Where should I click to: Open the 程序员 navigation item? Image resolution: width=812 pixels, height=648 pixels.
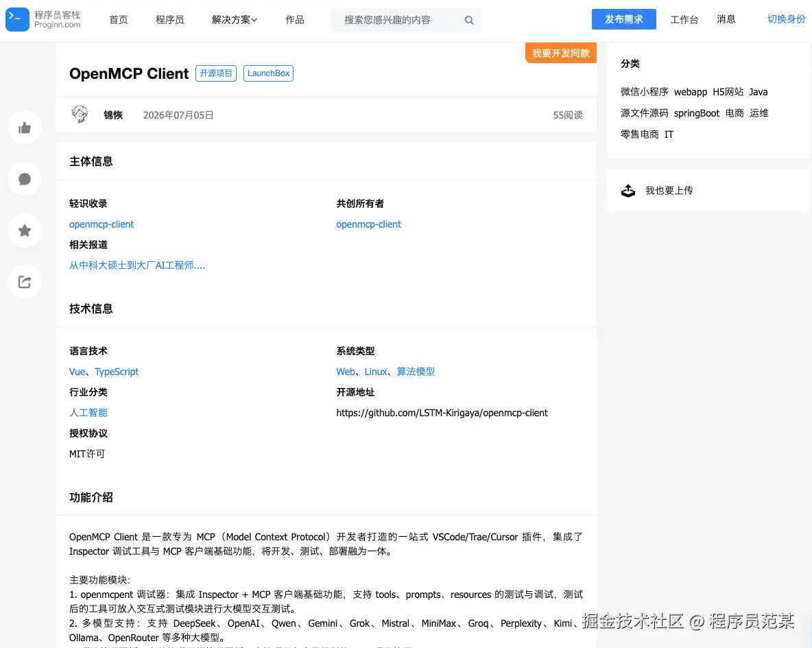point(170,20)
